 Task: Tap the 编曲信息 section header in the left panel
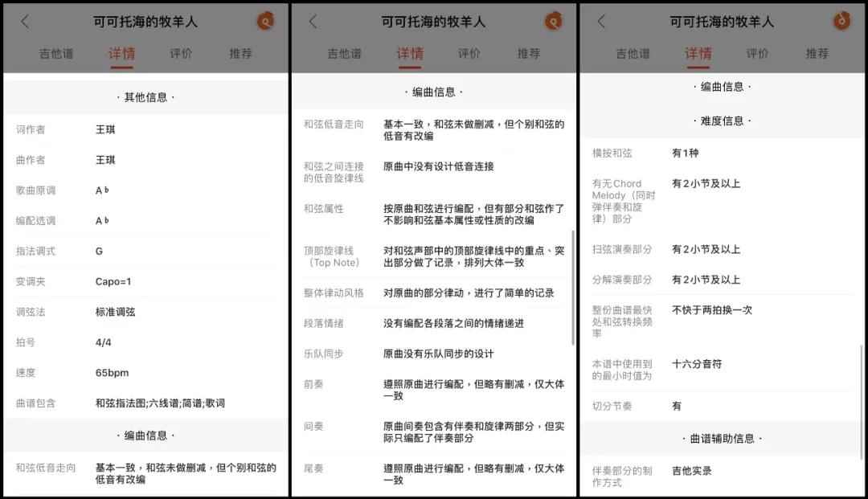click(145, 434)
